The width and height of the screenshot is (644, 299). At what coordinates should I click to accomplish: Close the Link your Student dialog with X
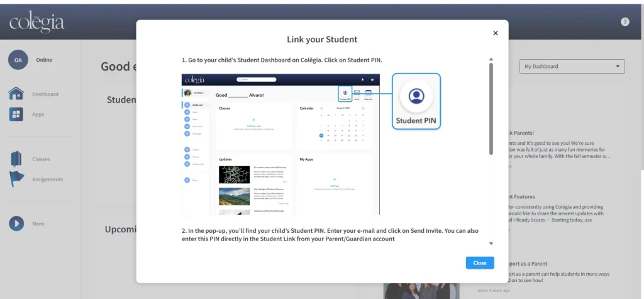click(x=496, y=33)
